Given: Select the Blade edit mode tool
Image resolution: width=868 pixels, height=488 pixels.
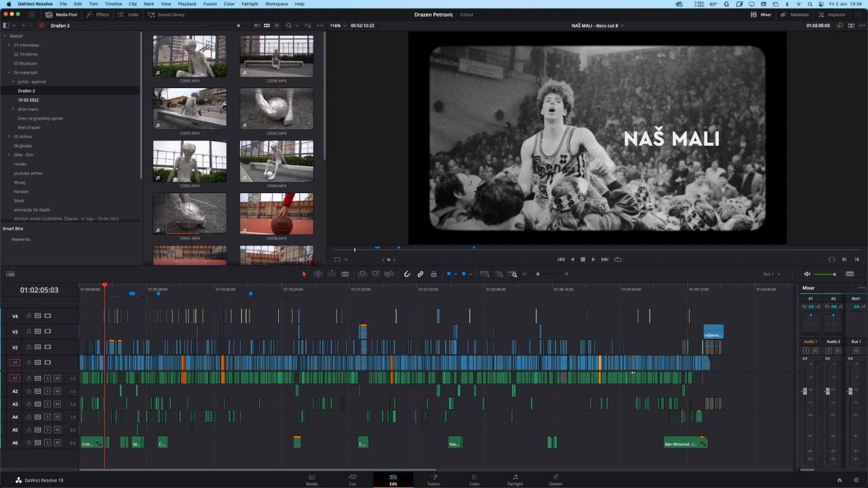Looking at the screenshot, I should (345, 274).
